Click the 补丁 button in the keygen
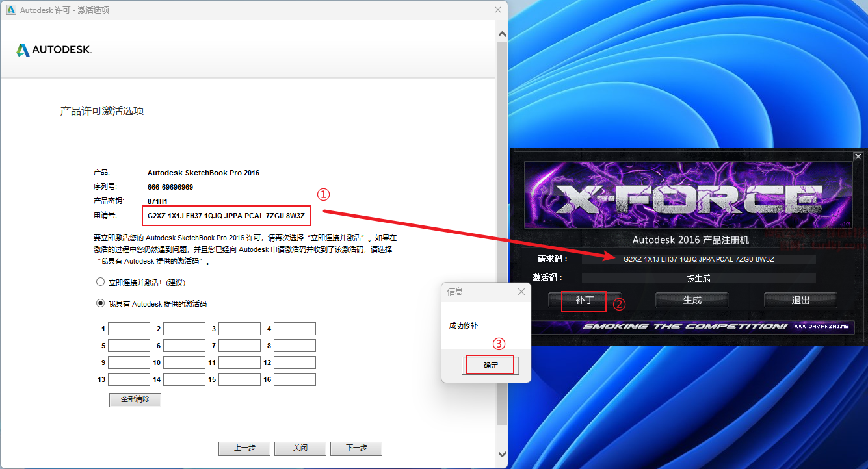The height and width of the screenshot is (469, 868). point(585,301)
